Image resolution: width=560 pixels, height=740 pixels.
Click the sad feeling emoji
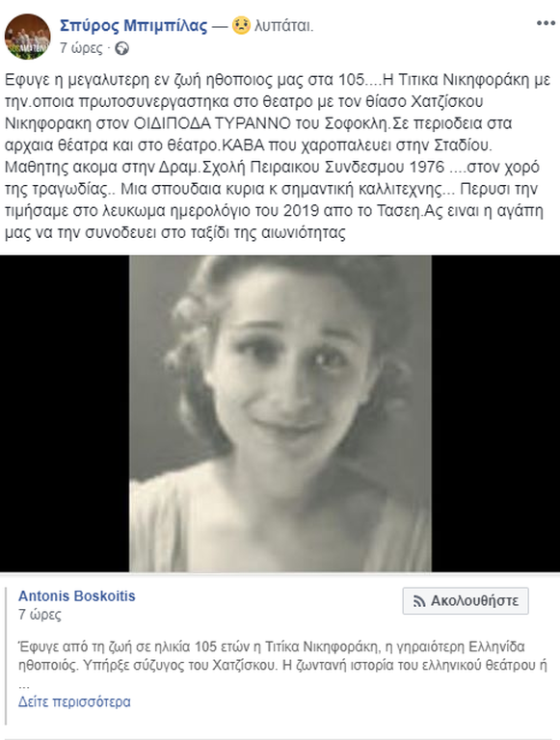point(241,25)
